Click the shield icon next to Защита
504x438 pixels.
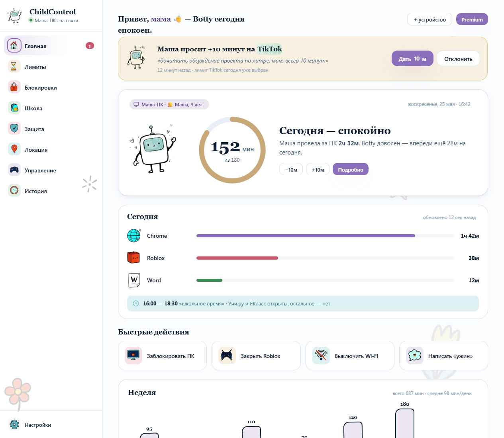pyautogui.click(x=14, y=128)
